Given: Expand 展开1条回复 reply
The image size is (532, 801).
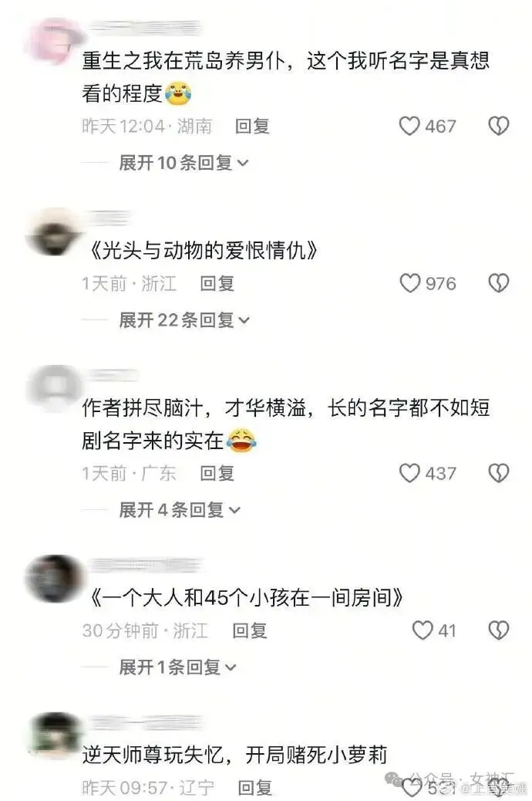Looking at the screenshot, I should pos(177,667).
